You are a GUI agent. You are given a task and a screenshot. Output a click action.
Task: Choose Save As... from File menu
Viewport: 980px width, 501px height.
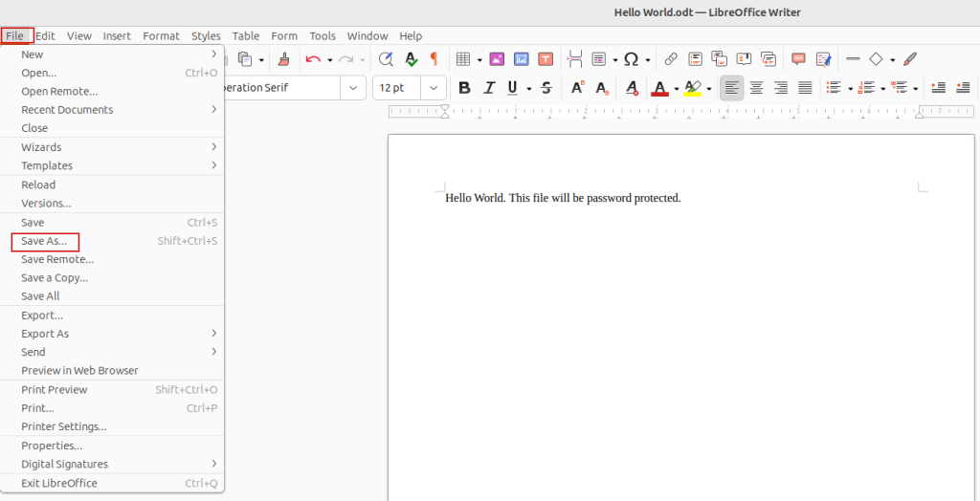[x=113, y=241]
